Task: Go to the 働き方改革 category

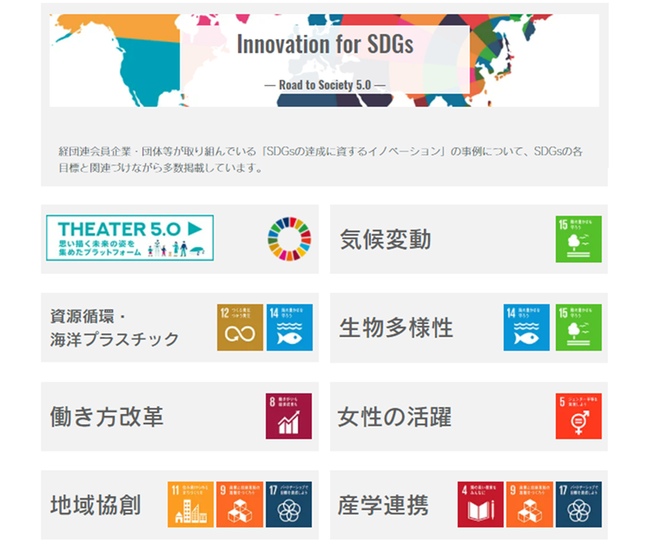Action: 107,416
